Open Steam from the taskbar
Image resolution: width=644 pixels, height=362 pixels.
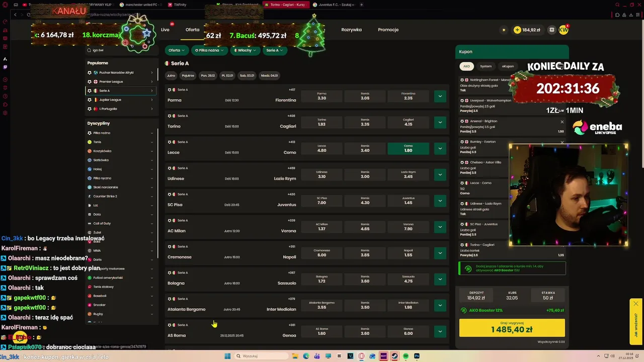coord(394,356)
